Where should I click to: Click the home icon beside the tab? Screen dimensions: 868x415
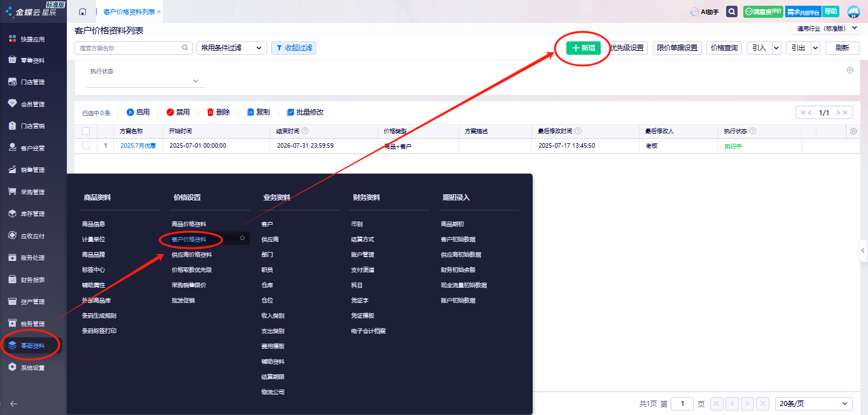pyautogui.click(x=83, y=12)
